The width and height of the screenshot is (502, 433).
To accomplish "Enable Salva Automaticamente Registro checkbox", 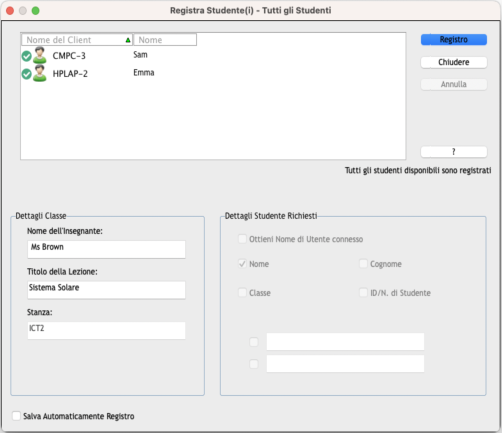I will point(16,416).
